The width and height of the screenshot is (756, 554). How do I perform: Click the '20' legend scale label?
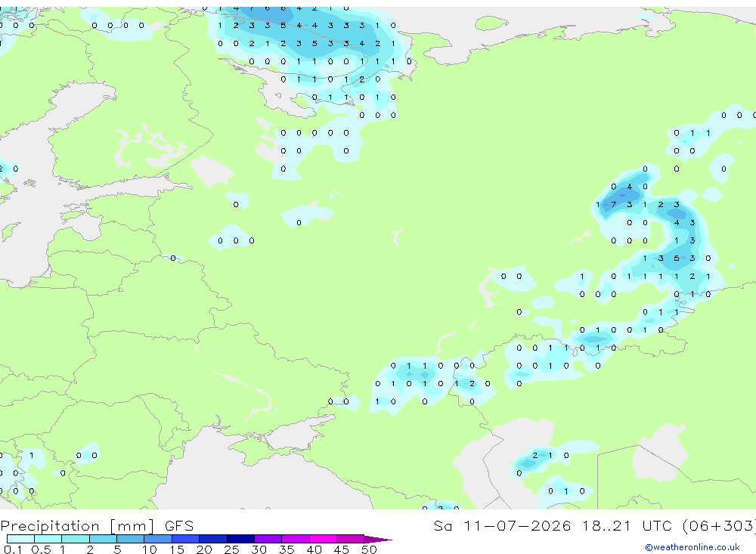coord(204,549)
